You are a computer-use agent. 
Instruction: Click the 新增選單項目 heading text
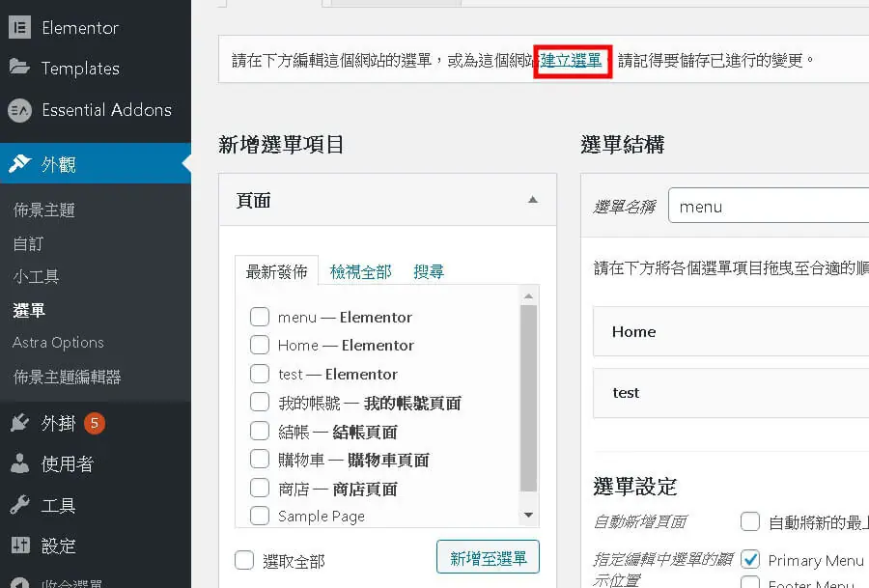pos(281,145)
